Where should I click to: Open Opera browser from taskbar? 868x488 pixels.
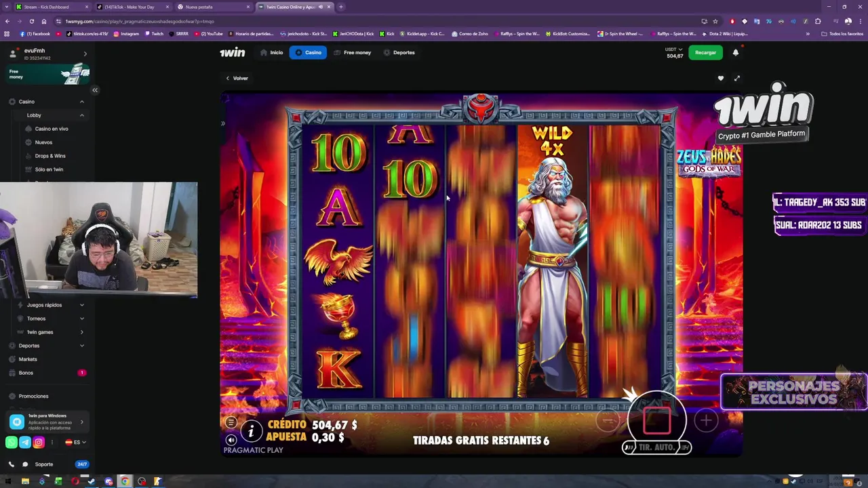(x=75, y=482)
